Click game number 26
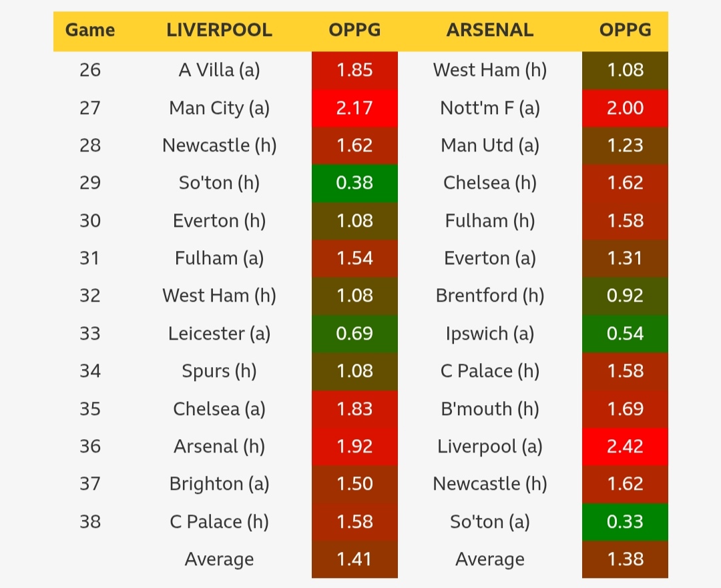Viewport: 721px width, 588px height. coord(90,70)
